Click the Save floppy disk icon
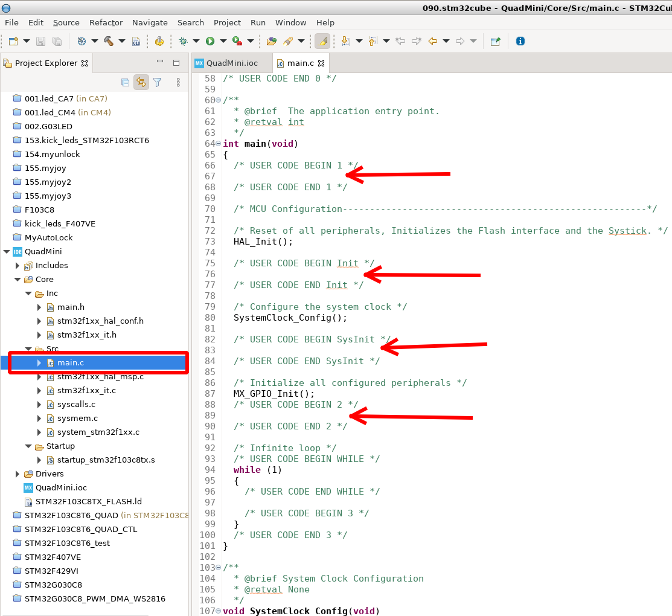The height and width of the screenshot is (616, 672). [x=40, y=41]
